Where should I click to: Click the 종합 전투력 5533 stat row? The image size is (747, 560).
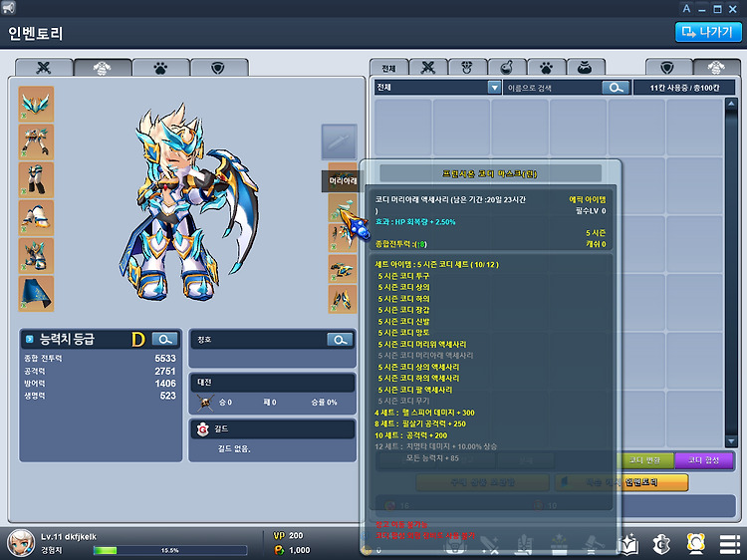[100, 359]
